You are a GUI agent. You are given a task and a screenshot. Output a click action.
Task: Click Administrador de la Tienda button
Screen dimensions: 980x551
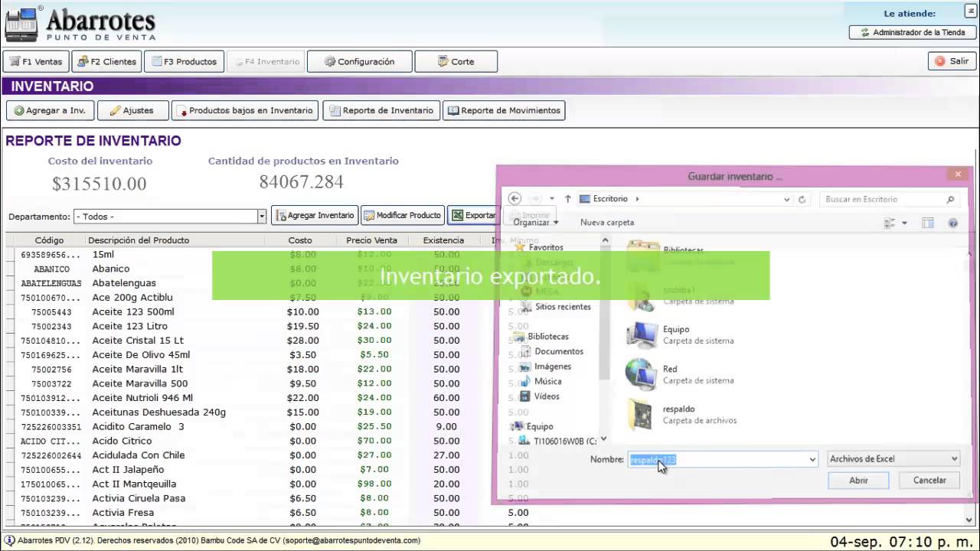pyautogui.click(x=913, y=32)
